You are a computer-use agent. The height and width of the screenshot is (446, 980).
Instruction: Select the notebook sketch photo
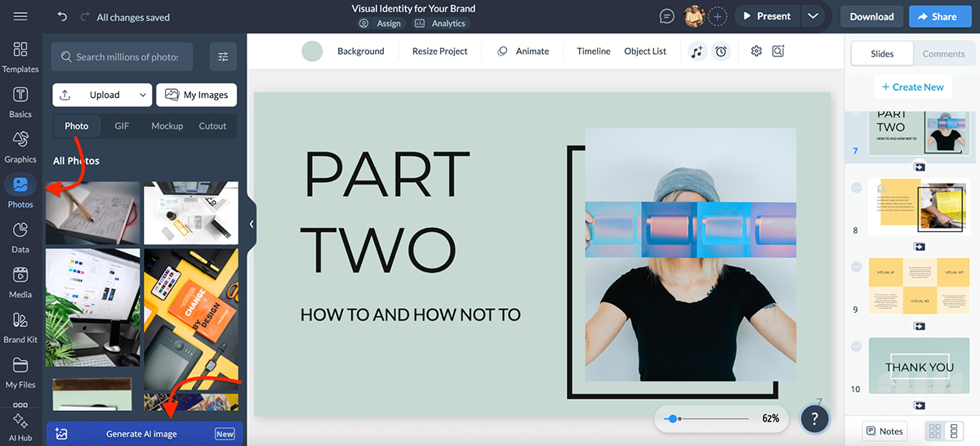[x=92, y=213]
